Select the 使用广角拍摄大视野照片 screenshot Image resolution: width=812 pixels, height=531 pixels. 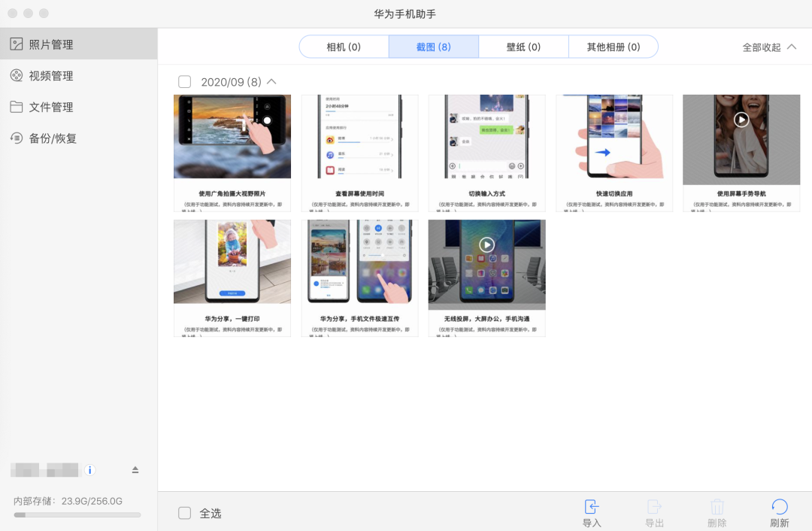232,153
